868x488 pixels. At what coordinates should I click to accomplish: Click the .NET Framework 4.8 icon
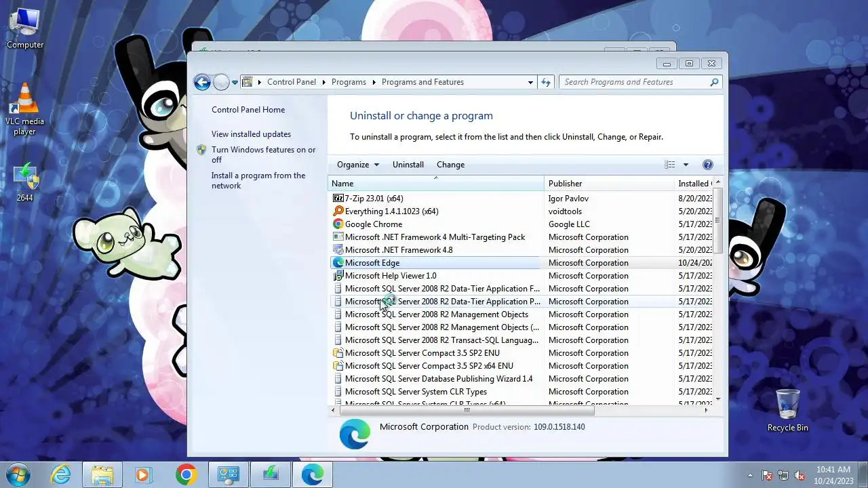pos(338,250)
